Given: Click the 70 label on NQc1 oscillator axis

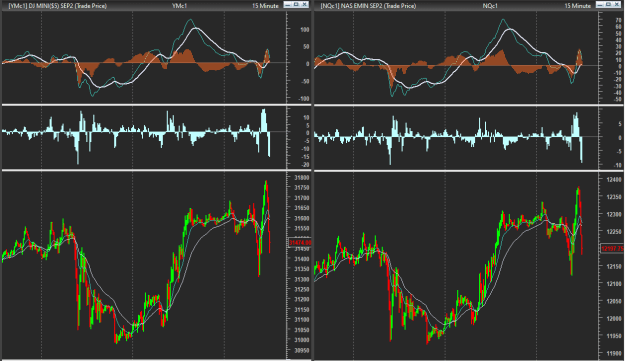Looking at the screenshot, I should tap(619, 20).
